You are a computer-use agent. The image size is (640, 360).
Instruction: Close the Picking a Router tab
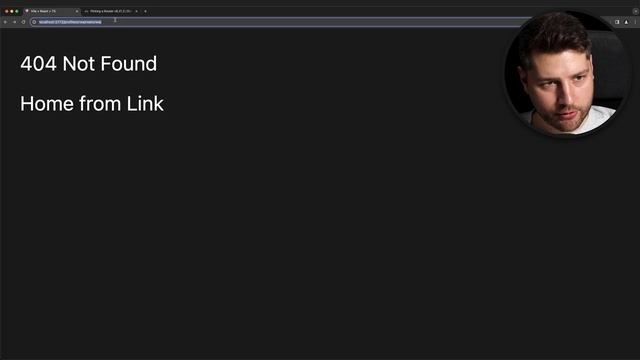click(x=136, y=11)
